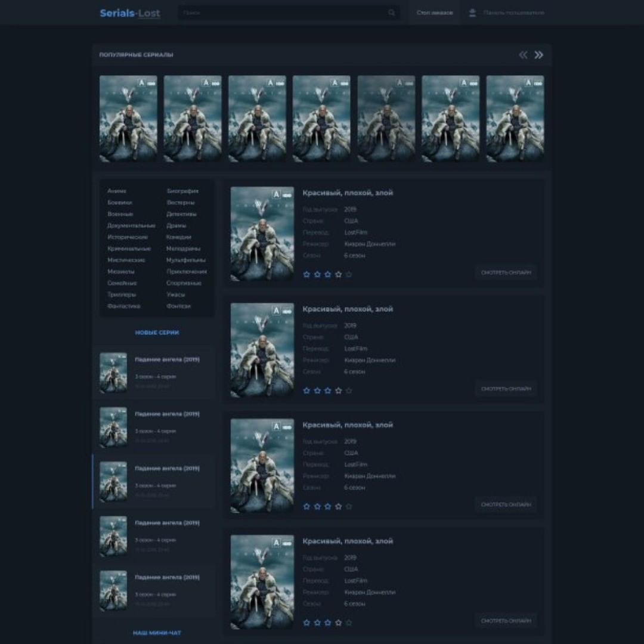Open the Исторические genre

coord(128,237)
